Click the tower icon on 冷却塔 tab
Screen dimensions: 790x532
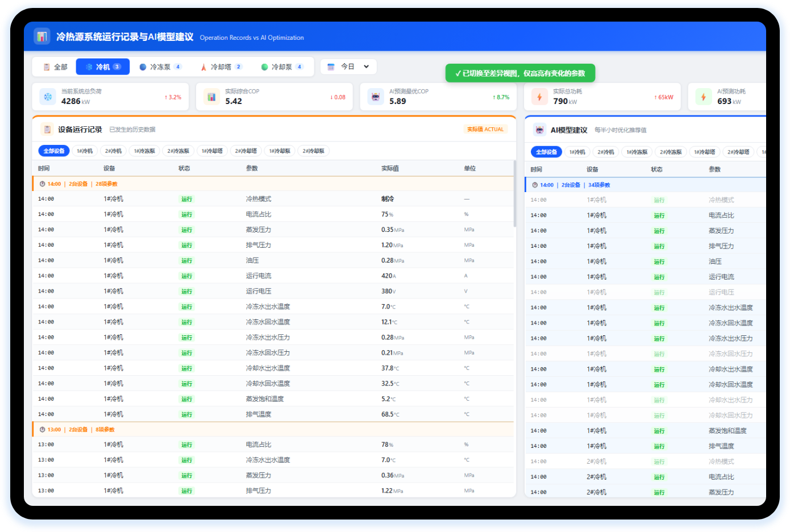click(203, 67)
